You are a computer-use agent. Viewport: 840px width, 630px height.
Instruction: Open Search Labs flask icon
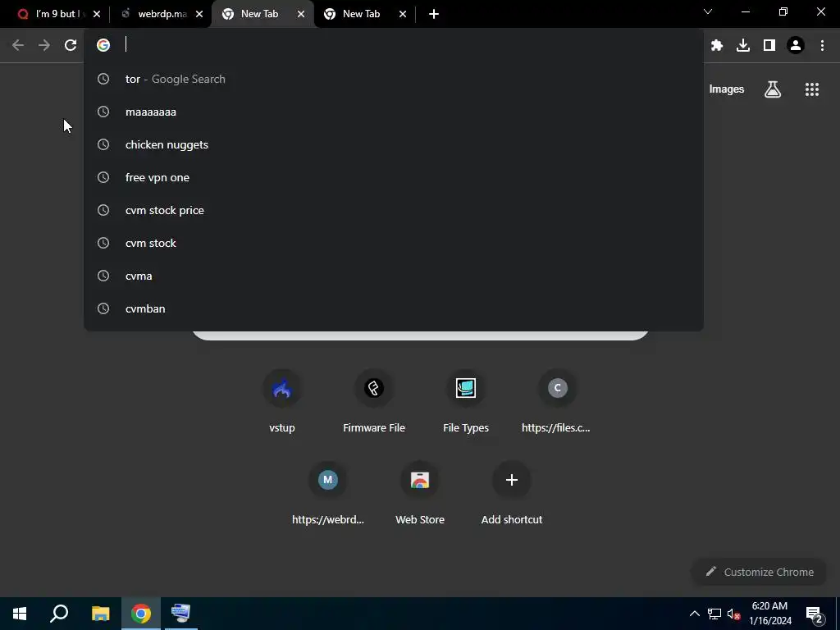tap(773, 89)
